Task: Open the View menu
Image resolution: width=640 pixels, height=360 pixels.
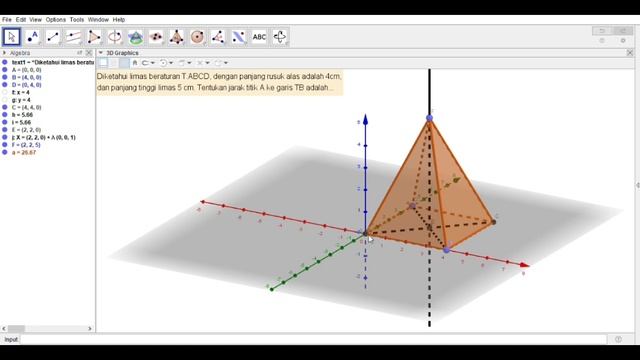Action: (36, 20)
